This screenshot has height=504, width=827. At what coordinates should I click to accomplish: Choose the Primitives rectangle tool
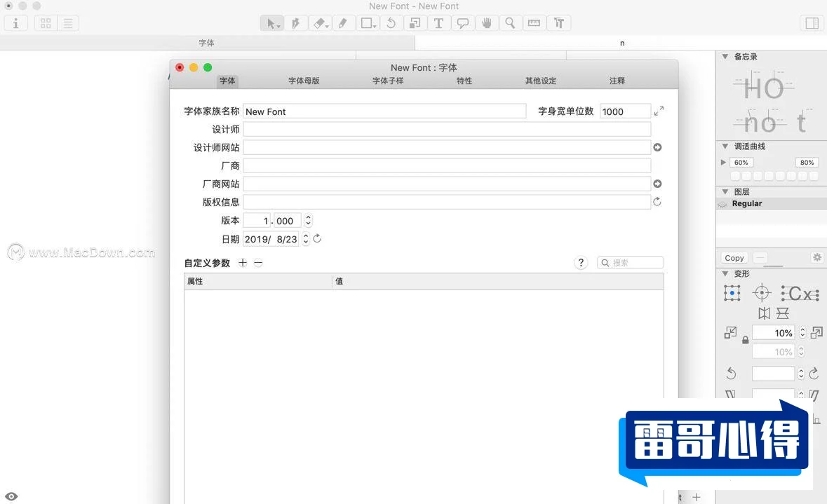(368, 23)
